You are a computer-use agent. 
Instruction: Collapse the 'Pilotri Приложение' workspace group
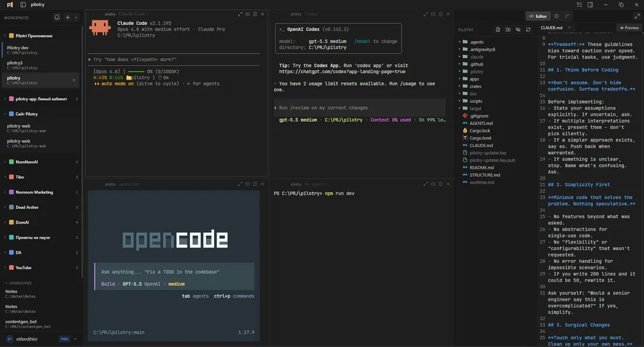tap(5, 36)
